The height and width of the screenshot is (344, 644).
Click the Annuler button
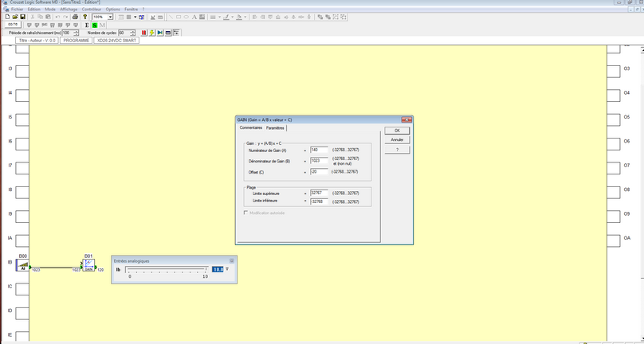pyautogui.click(x=396, y=140)
